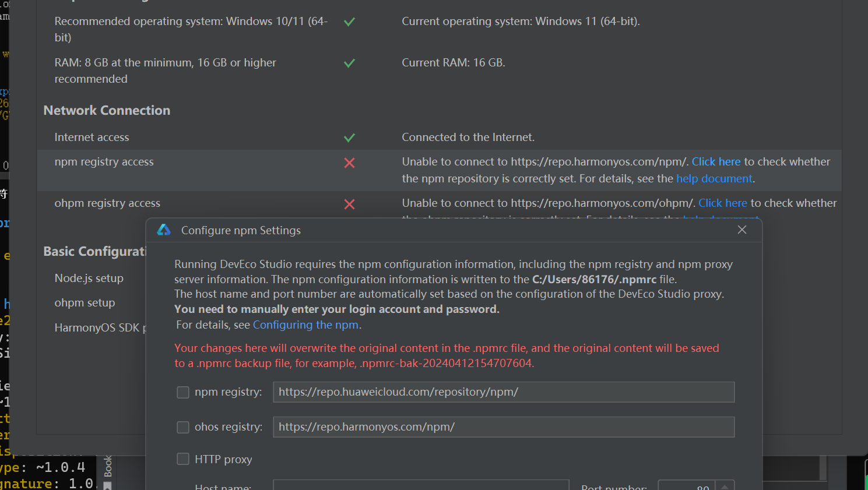The width and height of the screenshot is (868, 490).
Task: Click the 'Current RAM: 16 GB.' text
Action: click(x=454, y=63)
